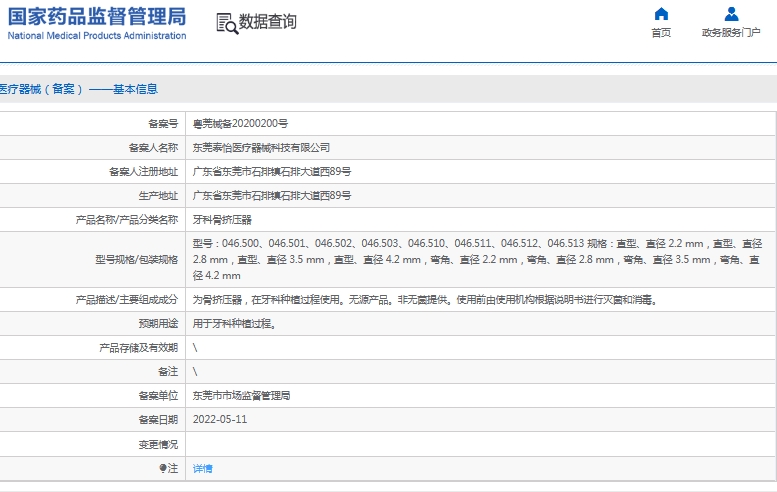
Task: Click the 产品描述/主要组成成分 label
Action: point(126,300)
